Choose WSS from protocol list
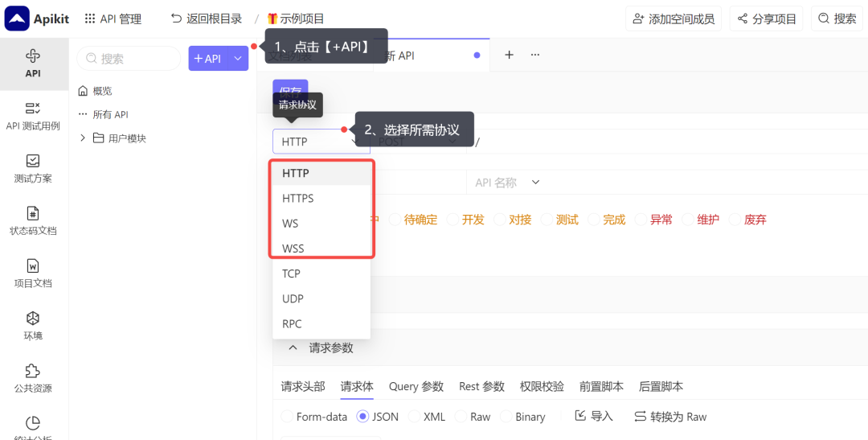 (321, 249)
